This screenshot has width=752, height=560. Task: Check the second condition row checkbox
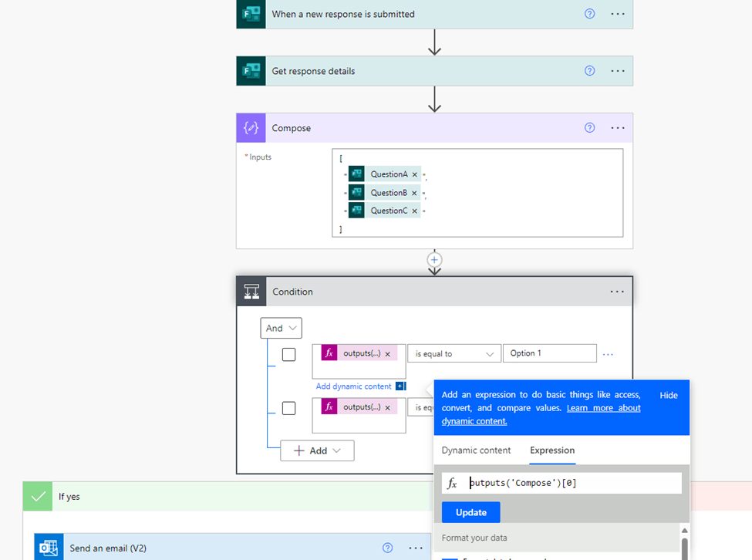pyautogui.click(x=288, y=408)
